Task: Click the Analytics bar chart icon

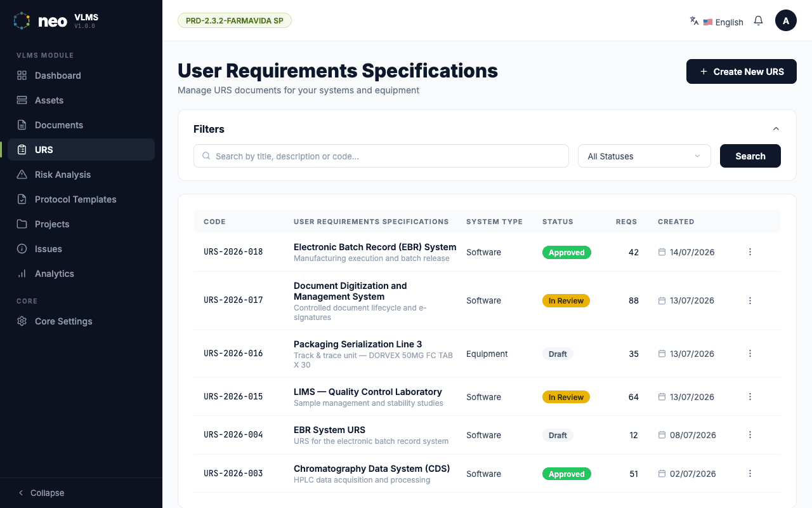Action: click(22, 274)
